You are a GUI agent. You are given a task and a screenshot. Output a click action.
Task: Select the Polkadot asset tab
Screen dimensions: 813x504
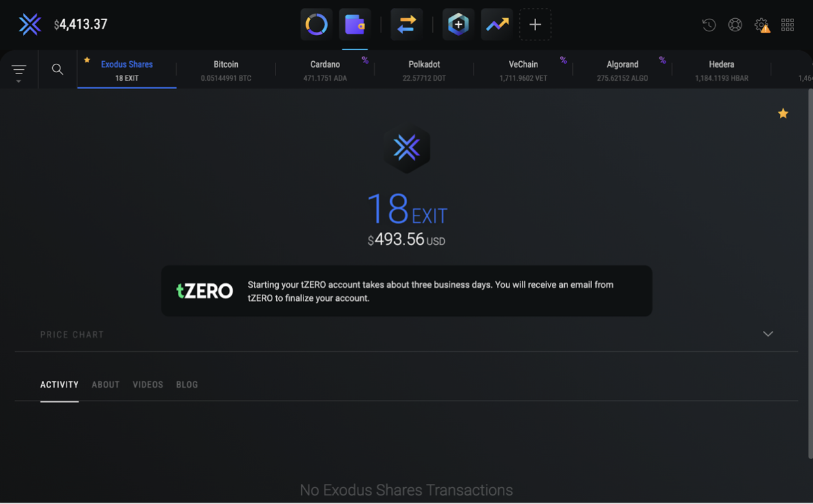[x=424, y=70]
